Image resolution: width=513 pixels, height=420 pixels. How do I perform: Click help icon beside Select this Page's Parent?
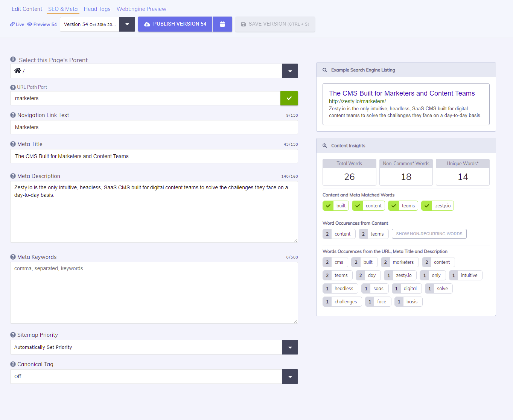13,59
